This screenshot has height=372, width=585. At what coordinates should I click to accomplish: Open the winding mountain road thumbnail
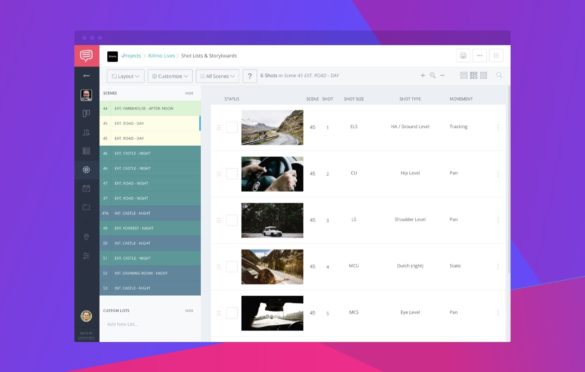click(x=272, y=127)
